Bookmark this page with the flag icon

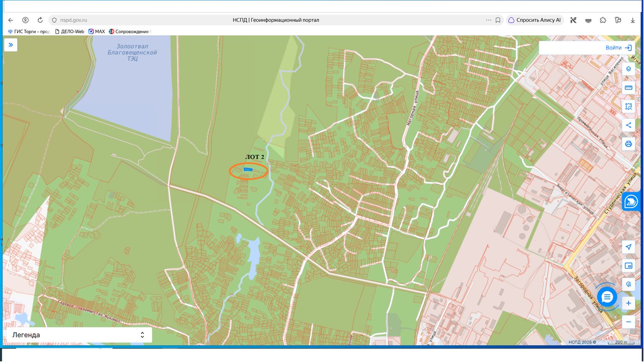498,20
